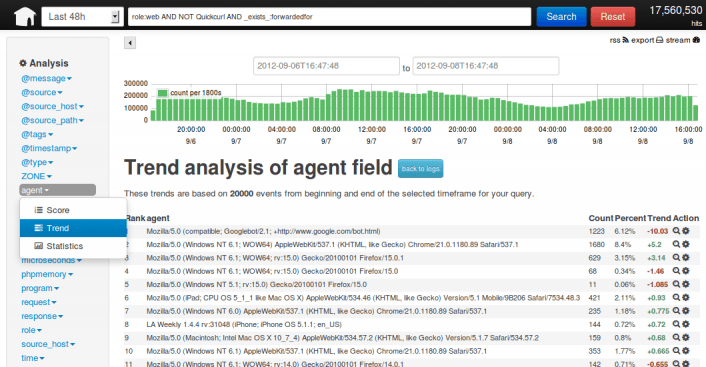Choose Trend in the agent menu
This screenshot has height=367, width=706.
73,228
